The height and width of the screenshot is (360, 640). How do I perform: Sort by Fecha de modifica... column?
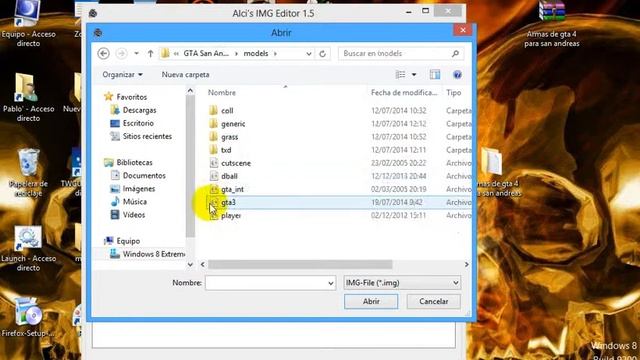pyautogui.click(x=404, y=93)
